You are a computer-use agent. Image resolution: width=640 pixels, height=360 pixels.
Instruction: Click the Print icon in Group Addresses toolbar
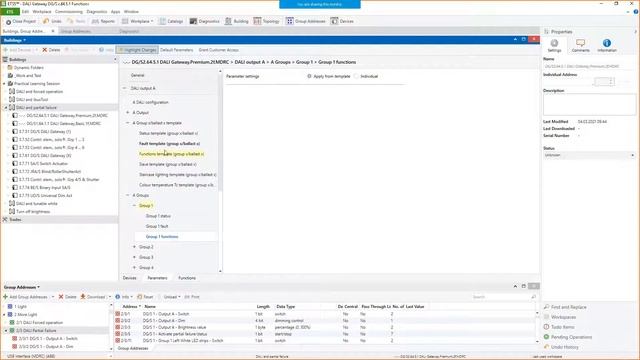coord(187,297)
